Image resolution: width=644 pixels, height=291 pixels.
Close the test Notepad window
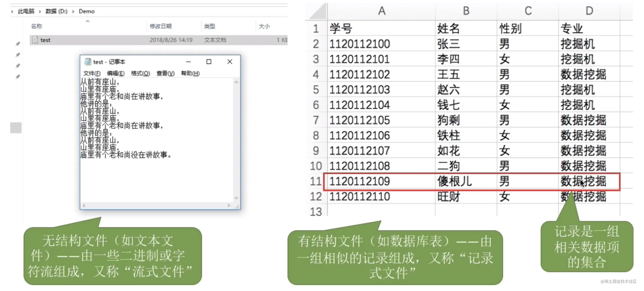[x=230, y=61]
